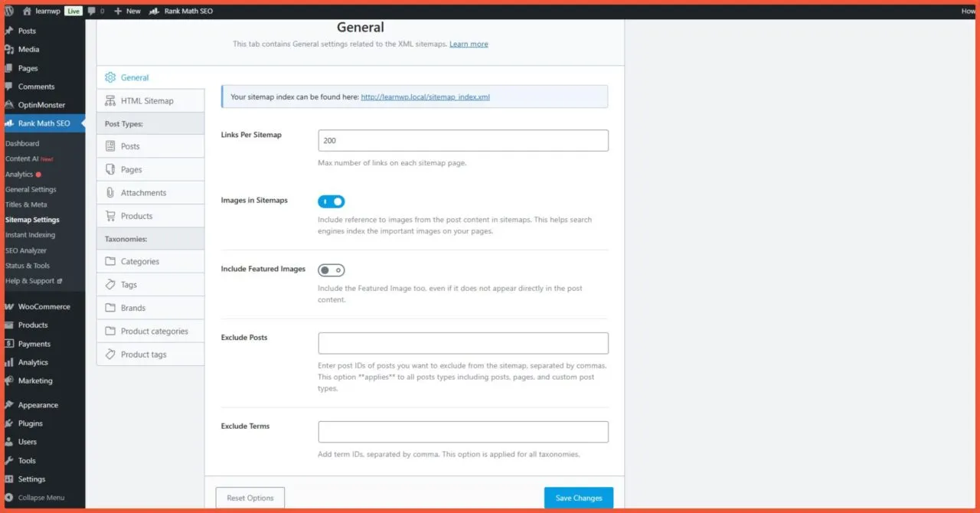The image size is (980, 513).
Task: Disable Images in Sitemaps
Action: [x=331, y=201]
